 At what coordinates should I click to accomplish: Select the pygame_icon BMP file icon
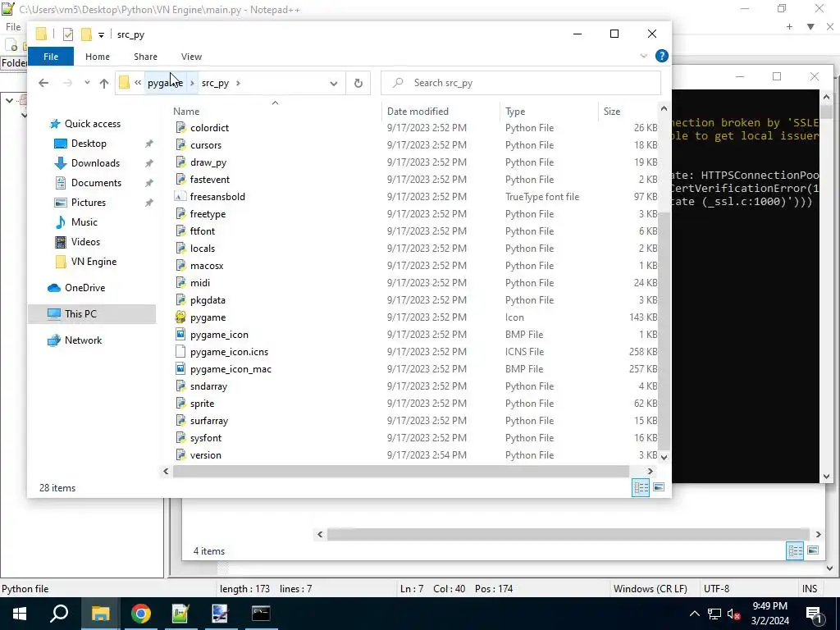pos(180,335)
